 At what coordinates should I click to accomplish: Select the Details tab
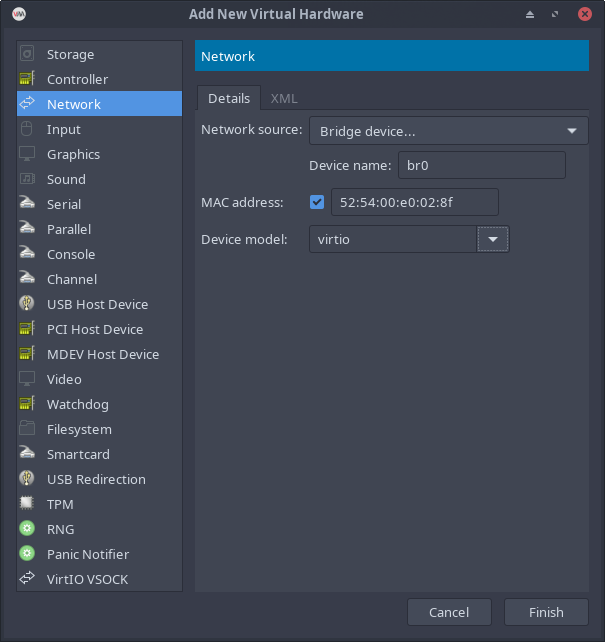pos(228,98)
